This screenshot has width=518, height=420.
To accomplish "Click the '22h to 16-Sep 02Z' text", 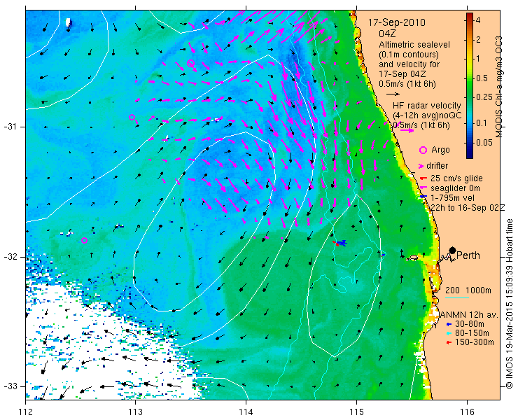I will (468, 207).
